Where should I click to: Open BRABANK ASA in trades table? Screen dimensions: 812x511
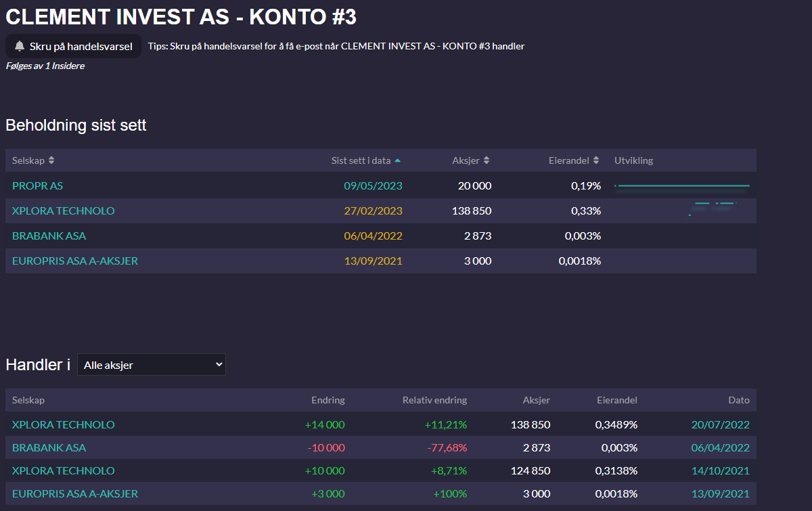pos(49,447)
